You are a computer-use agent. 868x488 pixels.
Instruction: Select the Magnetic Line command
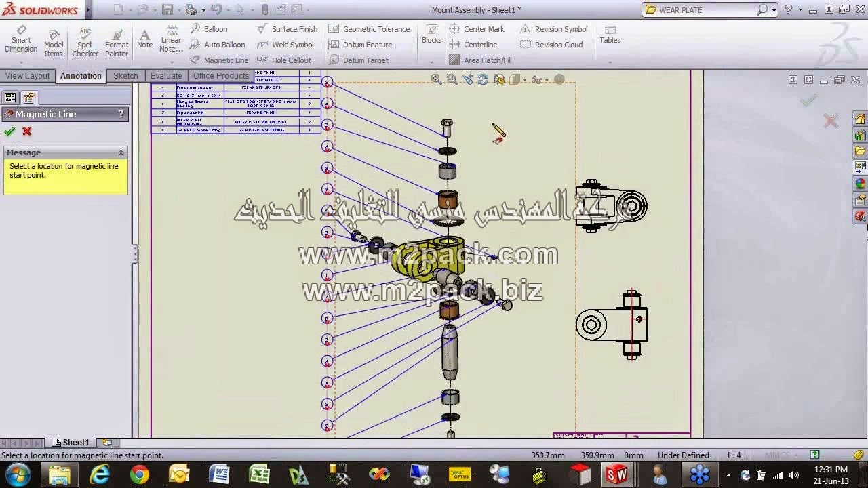click(219, 60)
